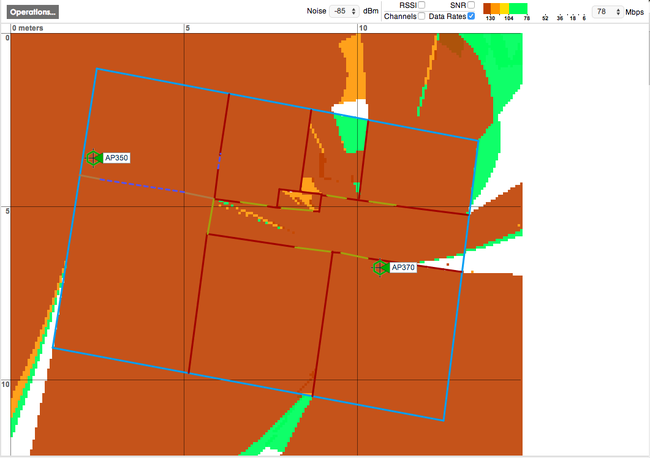Open the Mbps data rate dropdown
The height and width of the screenshot is (458, 650).
(x=604, y=11)
